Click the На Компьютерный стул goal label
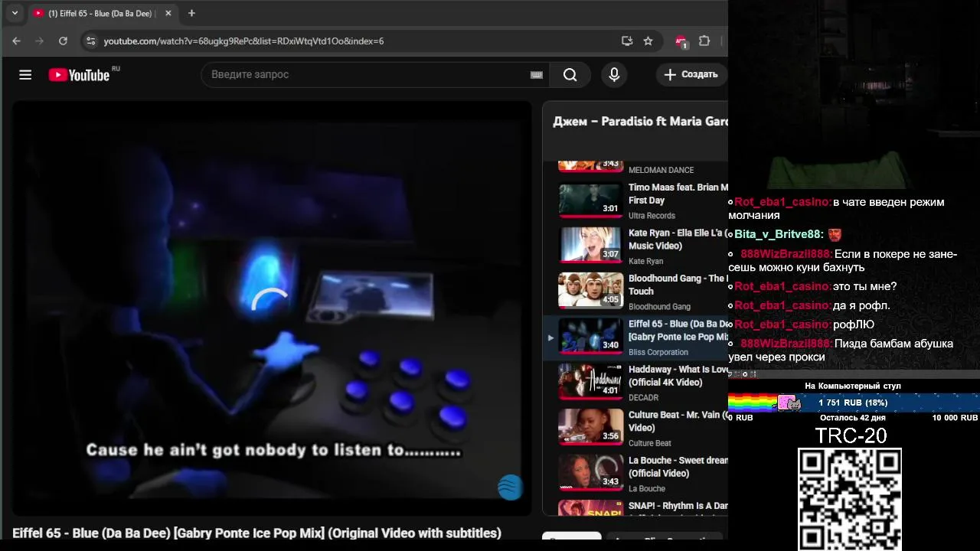980x551 pixels. 853,386
